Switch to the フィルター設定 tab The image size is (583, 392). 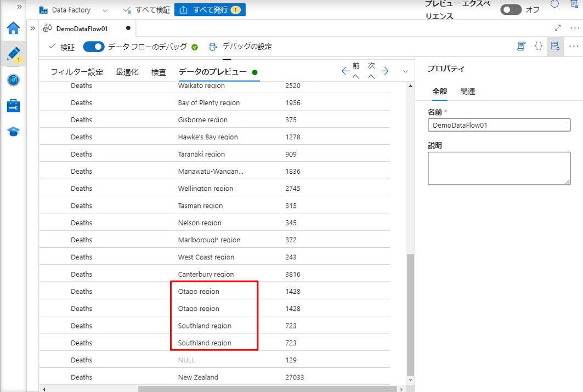click(77, 72)
